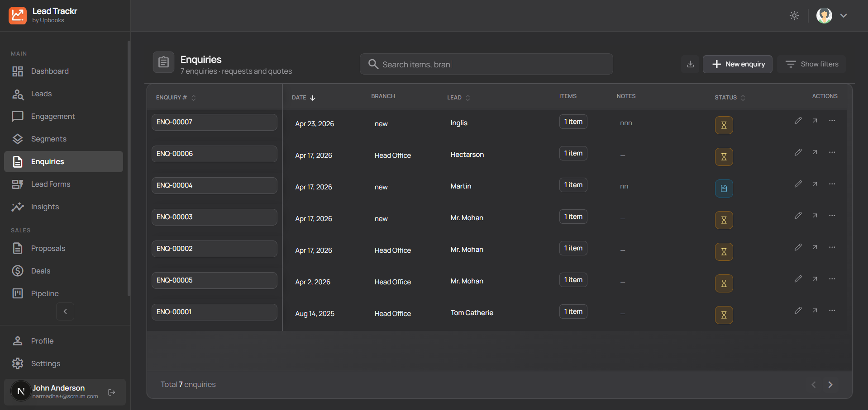This screenshot has width=868, height=410.
Task: Collapse the sidebar with chevron button
Action: pos(65,311)
